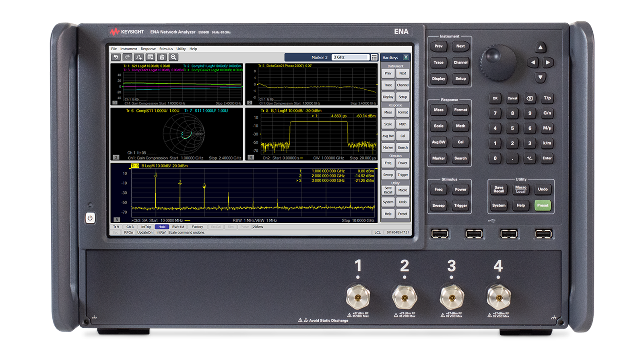Open the keypad icon beside the Marker 3 field
Image resolution: width=644 pixels, height=362 pixels.
tap(374, 58)
